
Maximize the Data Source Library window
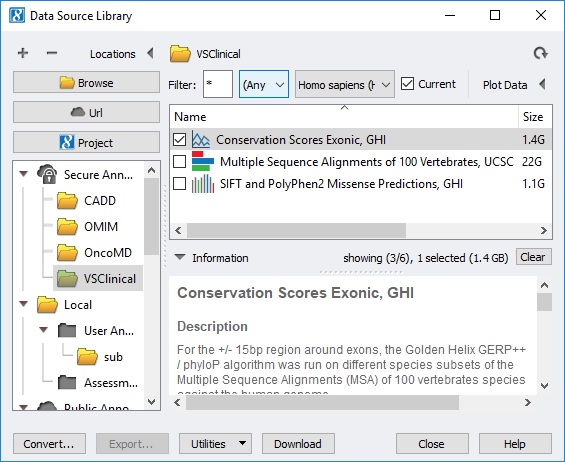495,15
